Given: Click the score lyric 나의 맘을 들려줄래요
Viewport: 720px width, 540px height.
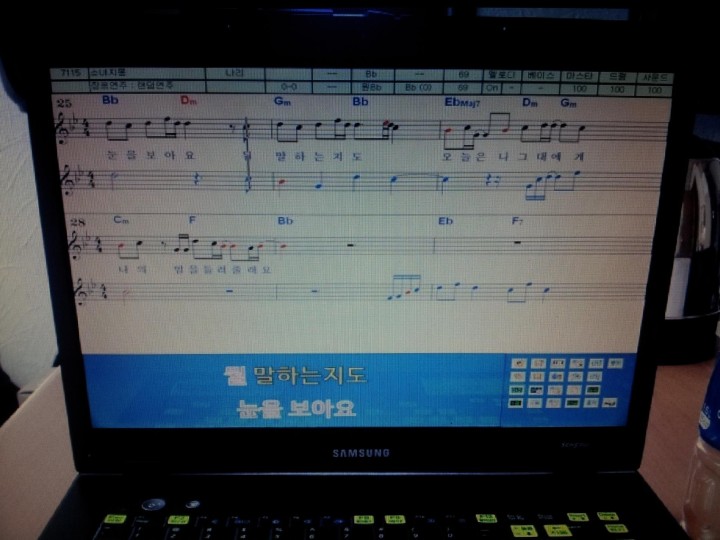Looking at the screenshot, I should click(195, 269).
